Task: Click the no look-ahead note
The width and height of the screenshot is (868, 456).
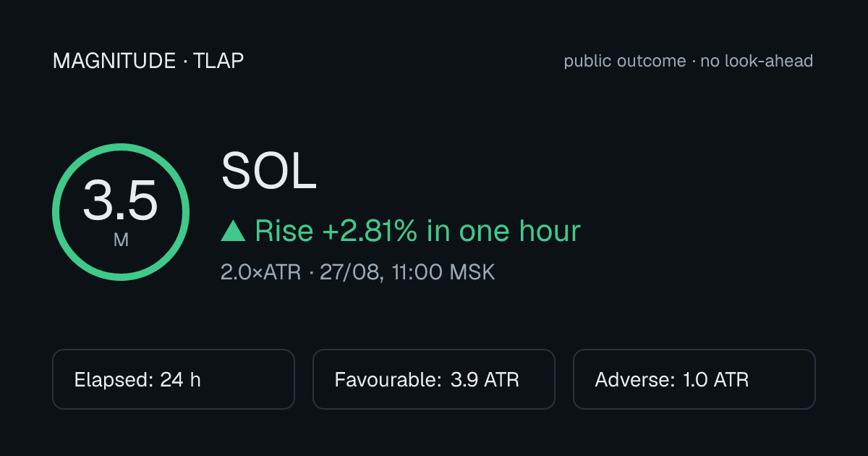Action: tap(757, 62)
